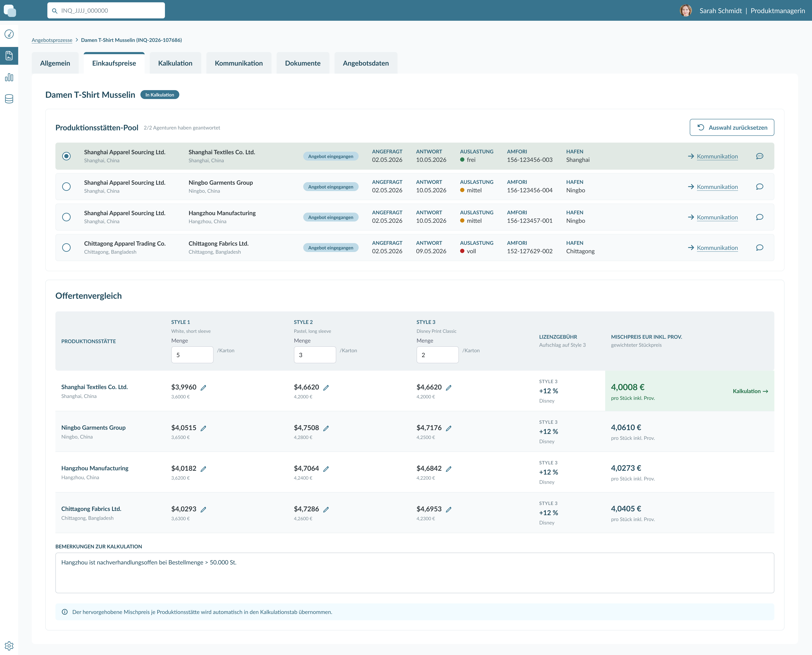Edit Shanghai Textiles Style 1 price pencil
812x655 pixels.
click(x=203, y=388)
